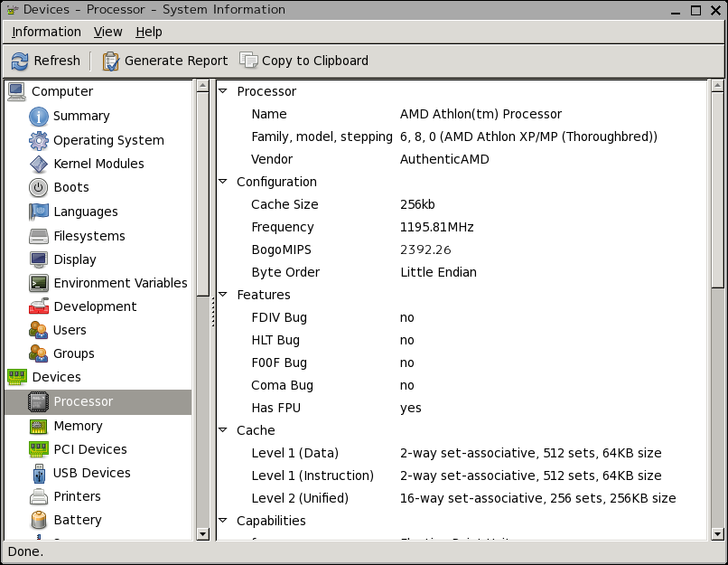Select the Cache Size row

point(463,204)
